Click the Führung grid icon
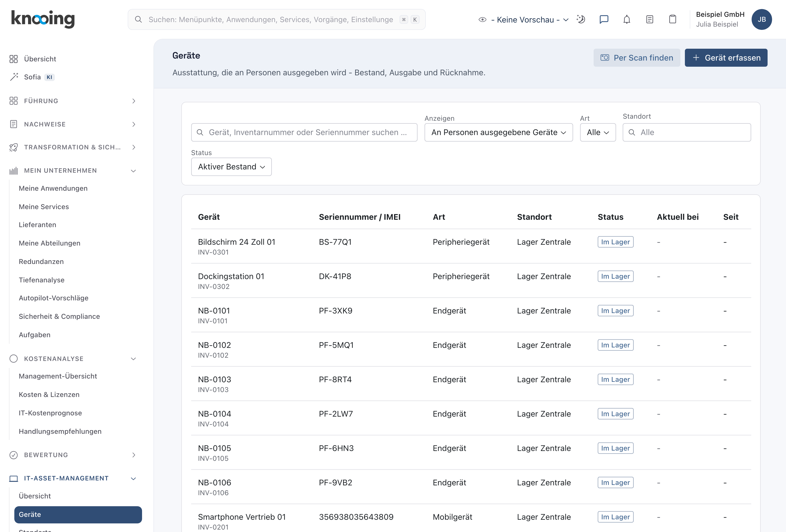 tap(14, 101)
